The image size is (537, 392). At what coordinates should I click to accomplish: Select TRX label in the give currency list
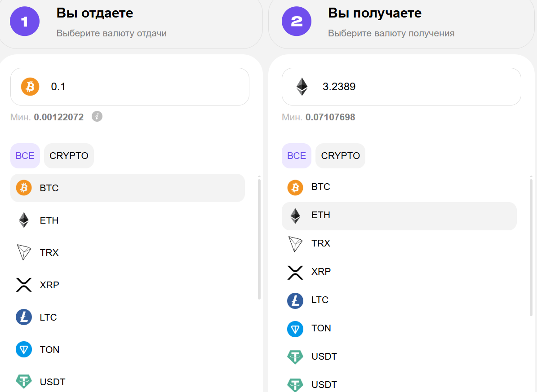coord(49,253)
